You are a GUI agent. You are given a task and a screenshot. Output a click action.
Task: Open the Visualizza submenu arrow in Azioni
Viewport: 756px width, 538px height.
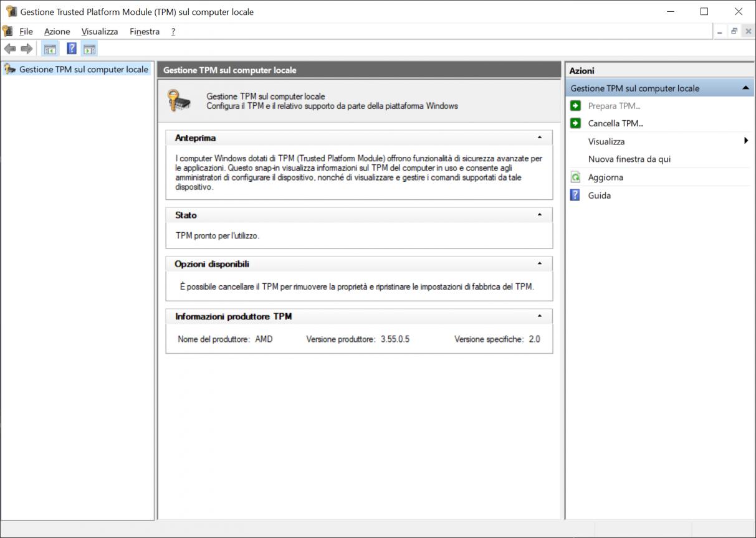click(x=746, y=141)
